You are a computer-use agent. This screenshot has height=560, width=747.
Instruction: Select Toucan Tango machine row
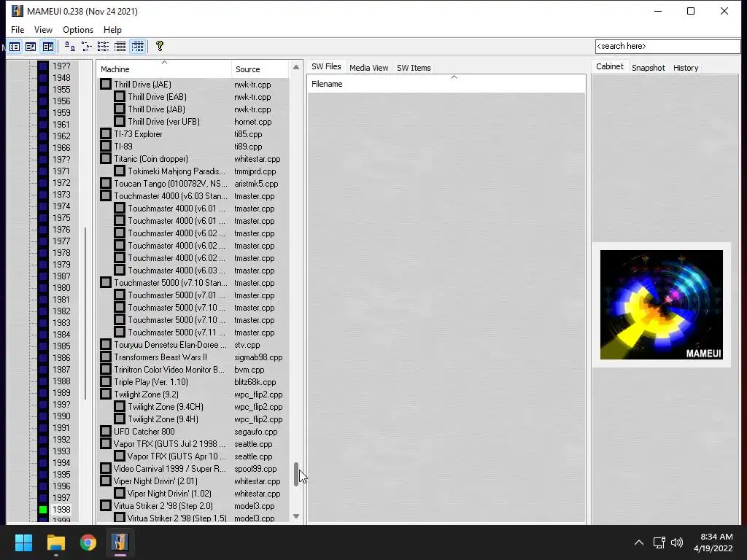(193, 183)
